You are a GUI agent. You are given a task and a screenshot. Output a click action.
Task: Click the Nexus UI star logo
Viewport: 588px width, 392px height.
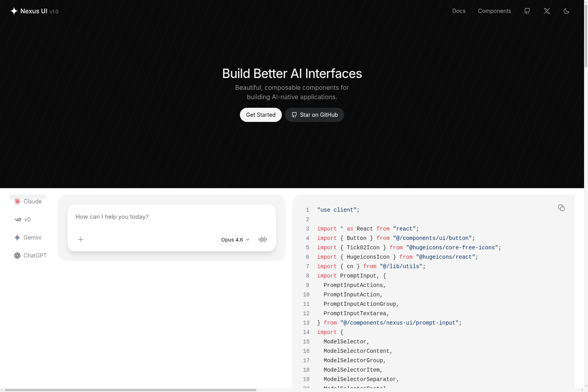click(14, 11)
